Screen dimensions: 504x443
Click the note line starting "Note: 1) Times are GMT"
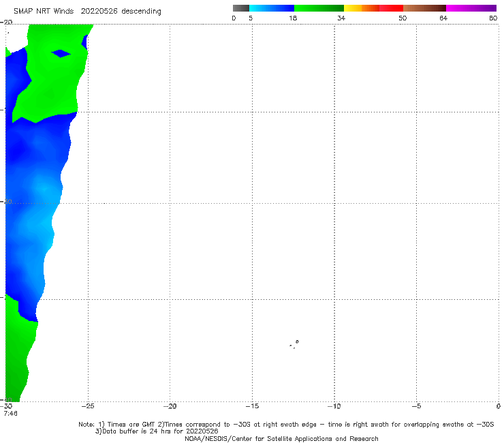[286, 425]
